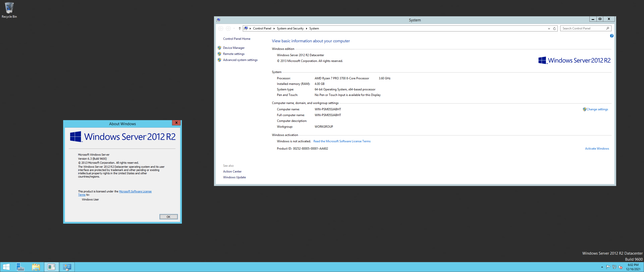Image resolution: width=644 pixels, height=272 pixels.
Task: Maximize the System window
Action: (x=600, y=19)
